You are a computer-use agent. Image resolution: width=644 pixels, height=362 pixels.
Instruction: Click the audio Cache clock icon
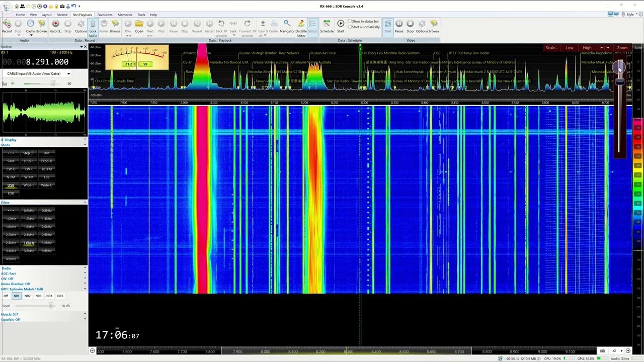[x=30, y=24]
